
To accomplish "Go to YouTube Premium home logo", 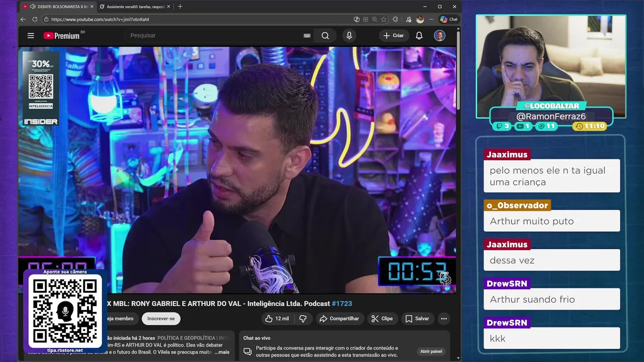I will [62, 36].
